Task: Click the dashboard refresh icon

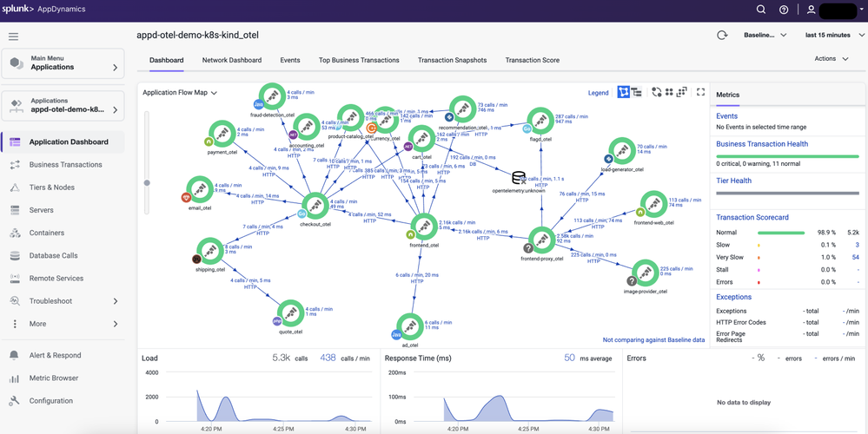Action: 722,35
